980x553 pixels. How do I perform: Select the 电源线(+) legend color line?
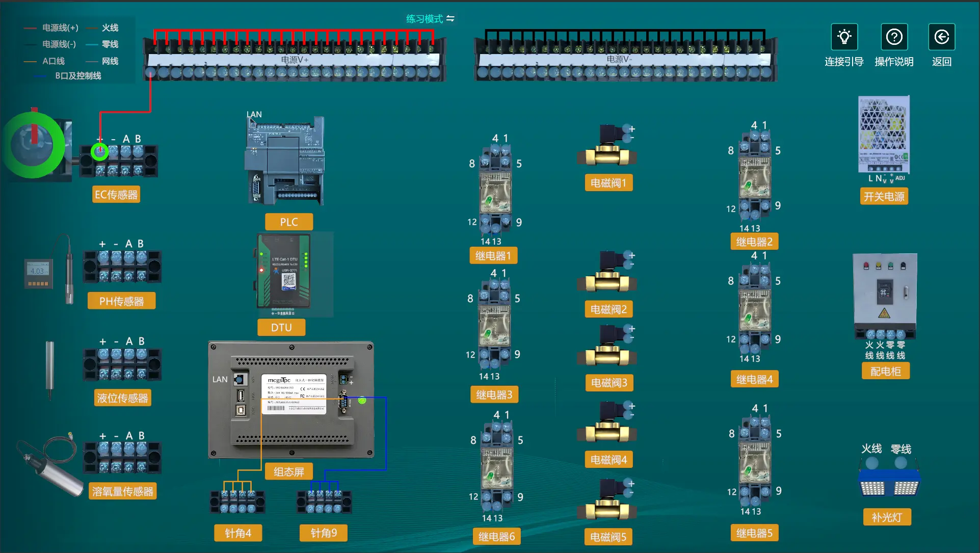[x=30, y=28]
